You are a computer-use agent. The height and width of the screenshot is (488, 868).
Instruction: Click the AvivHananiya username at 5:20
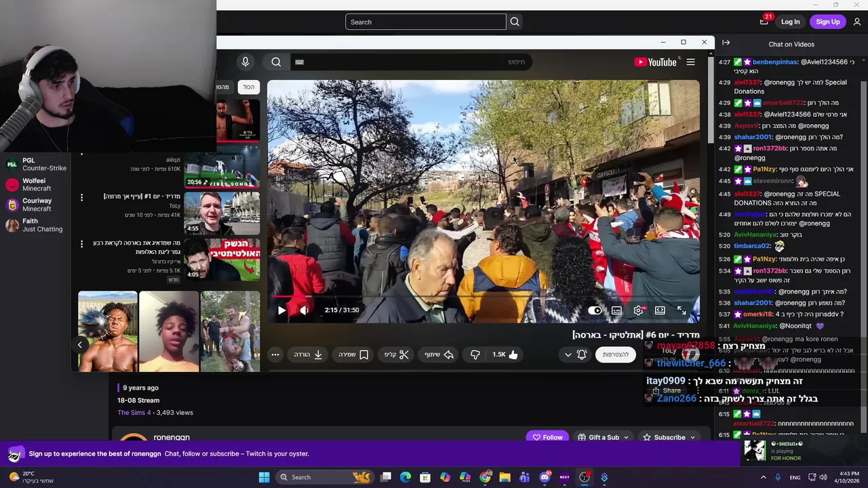pos(755,235)
